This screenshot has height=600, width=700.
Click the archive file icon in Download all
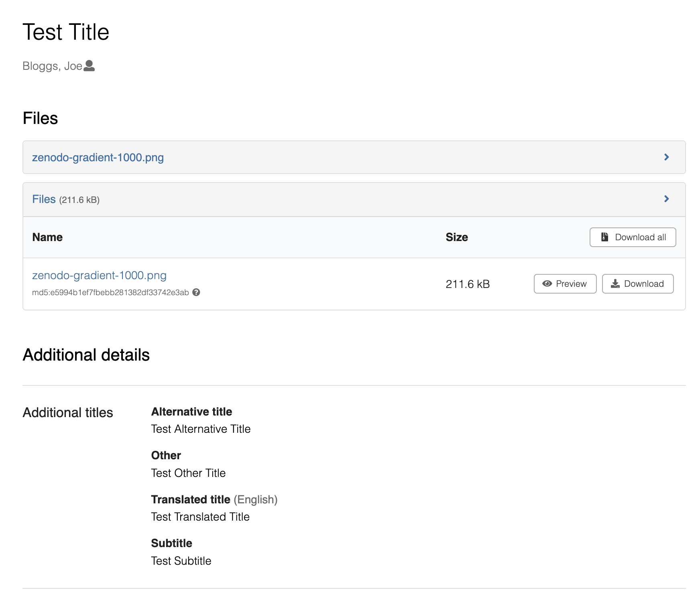tap(605, 237)
